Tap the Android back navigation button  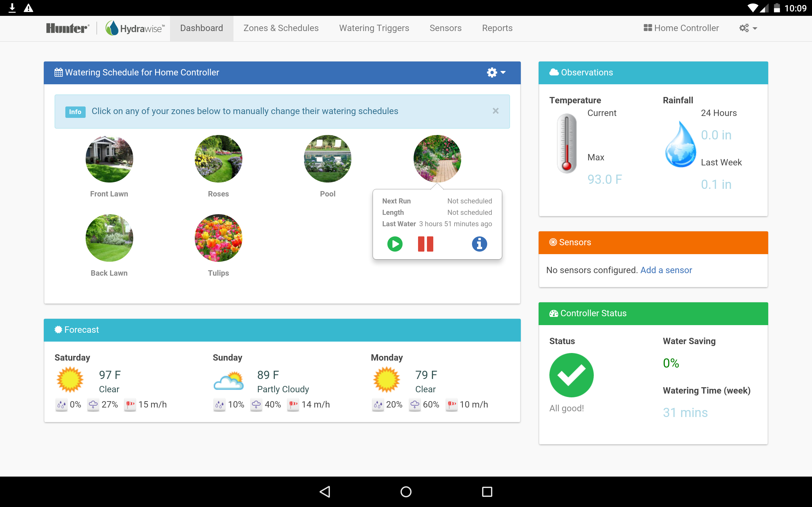pos(325,491)
